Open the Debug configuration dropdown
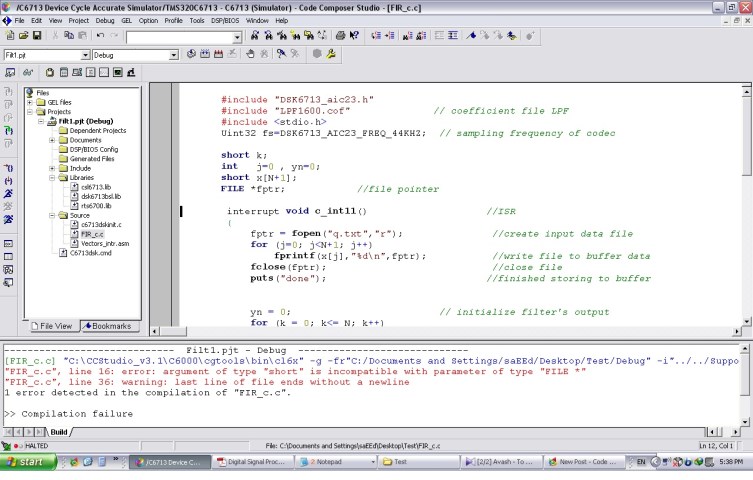Image resolution: width=753 pixels, height=480 pixels. [174, 55]
